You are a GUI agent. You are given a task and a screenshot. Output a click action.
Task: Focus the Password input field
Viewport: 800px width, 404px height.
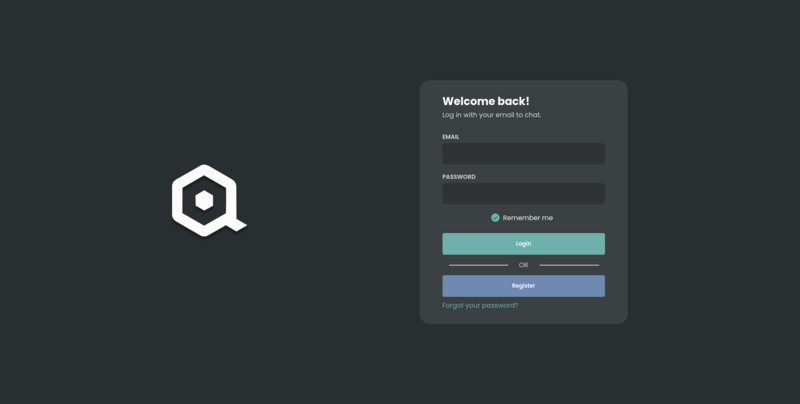point(523,193)
